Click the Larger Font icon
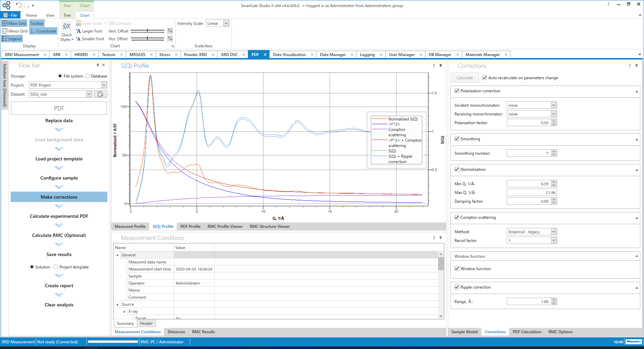The image size is (644, 349). pos(78,31)
